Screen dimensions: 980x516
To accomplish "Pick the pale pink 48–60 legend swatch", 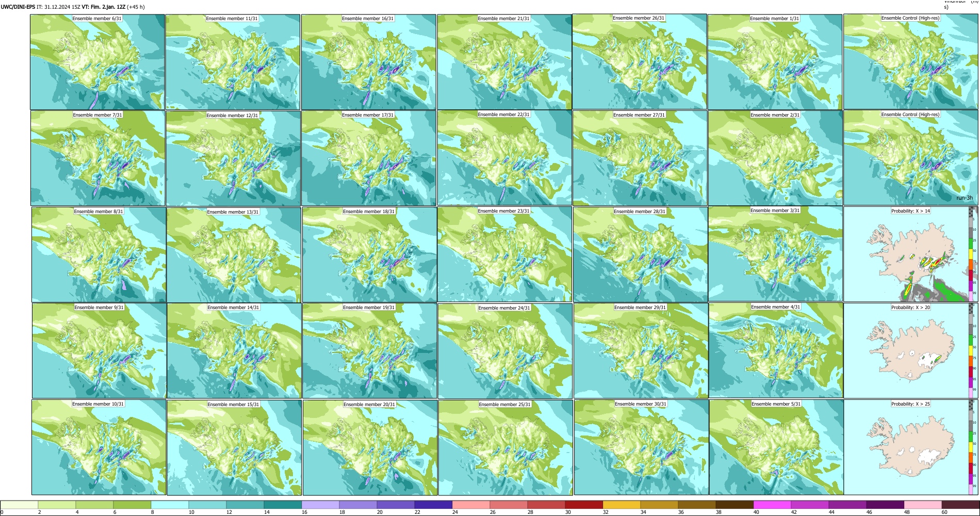I will [923, 505].
